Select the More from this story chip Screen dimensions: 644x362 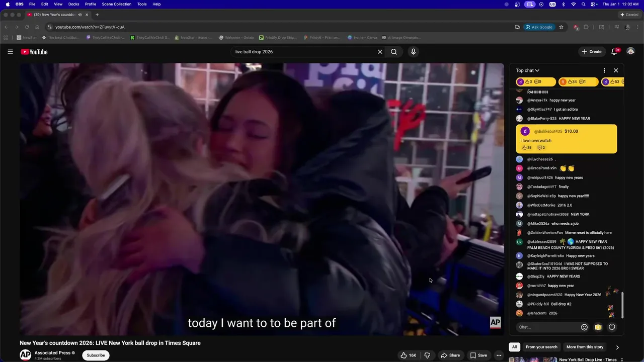(x=585, y=347)
